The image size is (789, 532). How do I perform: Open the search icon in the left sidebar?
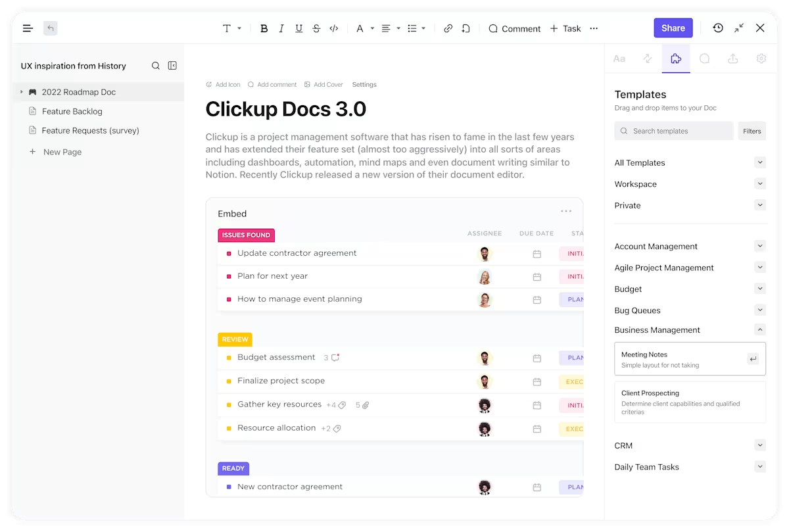click(155, 66)
